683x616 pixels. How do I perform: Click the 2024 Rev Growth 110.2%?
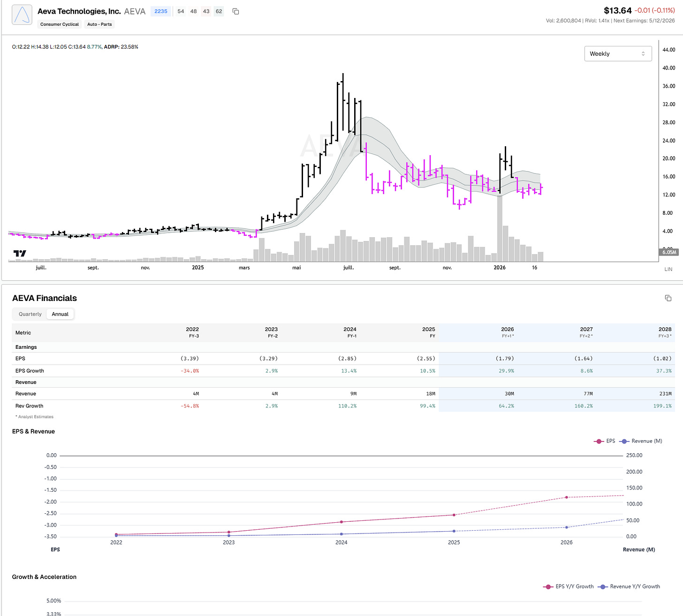coord(348,406)
